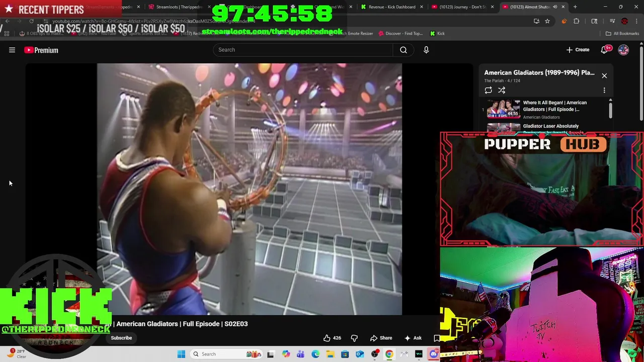
Task: Subscribe to the channel
Action: point(121,338)
